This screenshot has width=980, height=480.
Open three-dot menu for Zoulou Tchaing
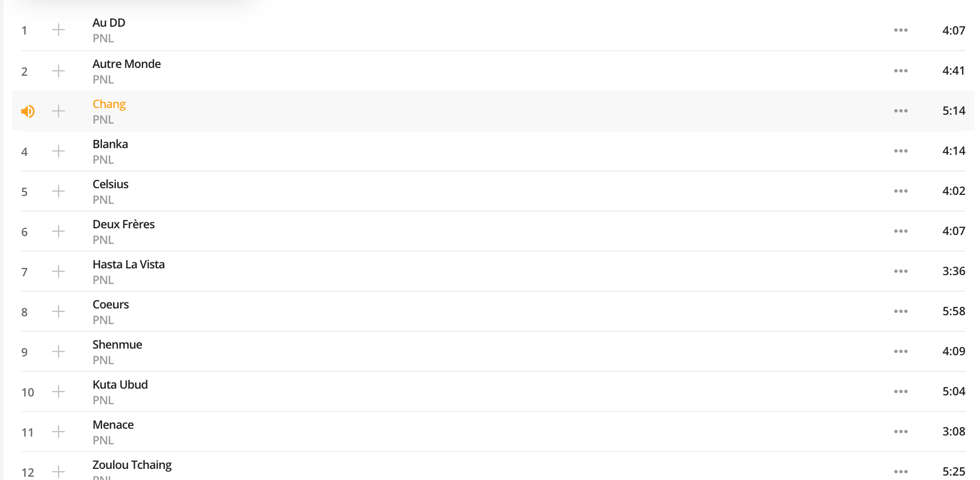(901, 472)
